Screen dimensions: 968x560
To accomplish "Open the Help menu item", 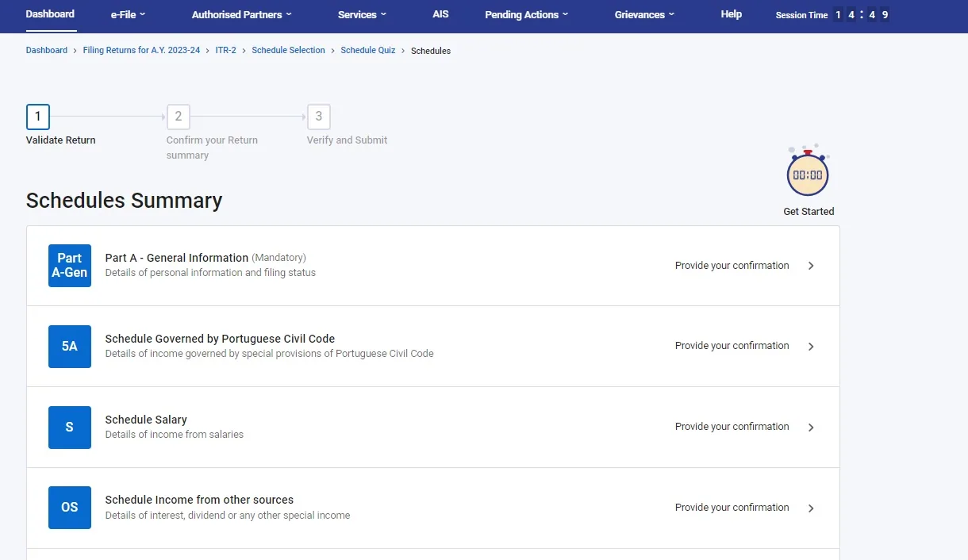I will [x=732, y=14].
